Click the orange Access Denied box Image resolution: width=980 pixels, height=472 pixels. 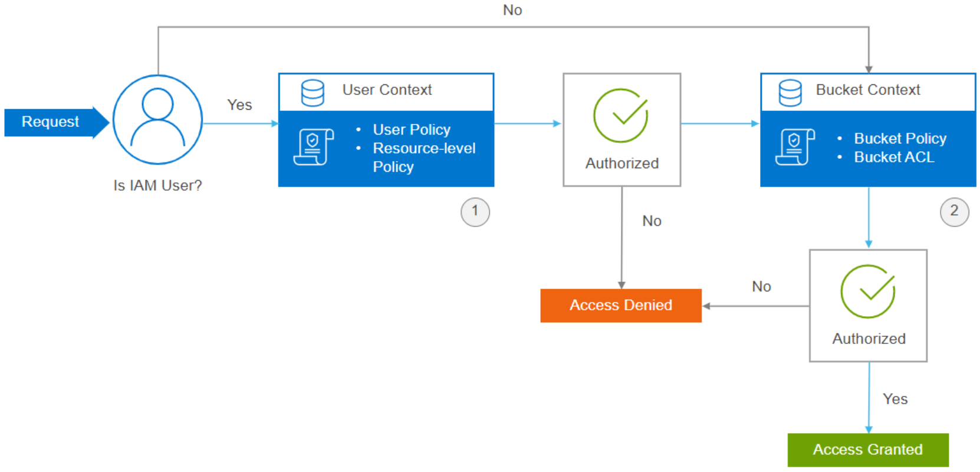[621, 305]
